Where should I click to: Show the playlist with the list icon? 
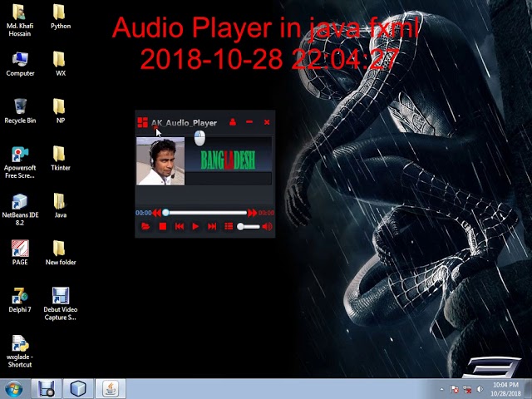[229, 226]
